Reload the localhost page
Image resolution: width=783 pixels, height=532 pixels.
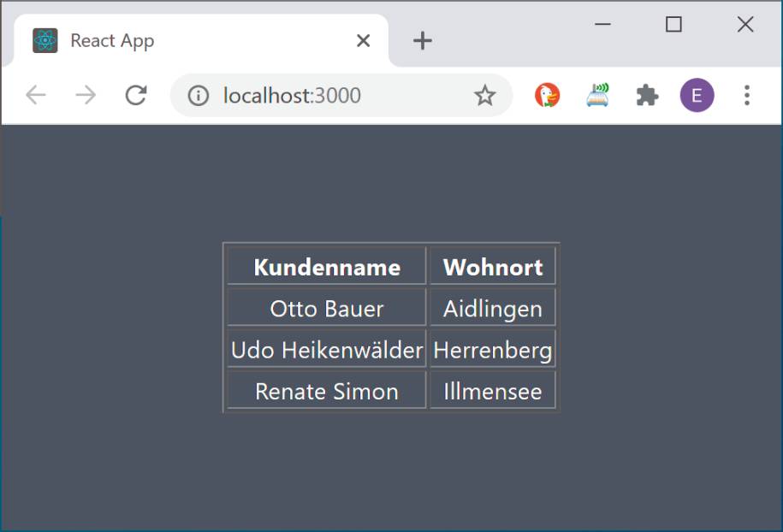[x=136, y=95]
